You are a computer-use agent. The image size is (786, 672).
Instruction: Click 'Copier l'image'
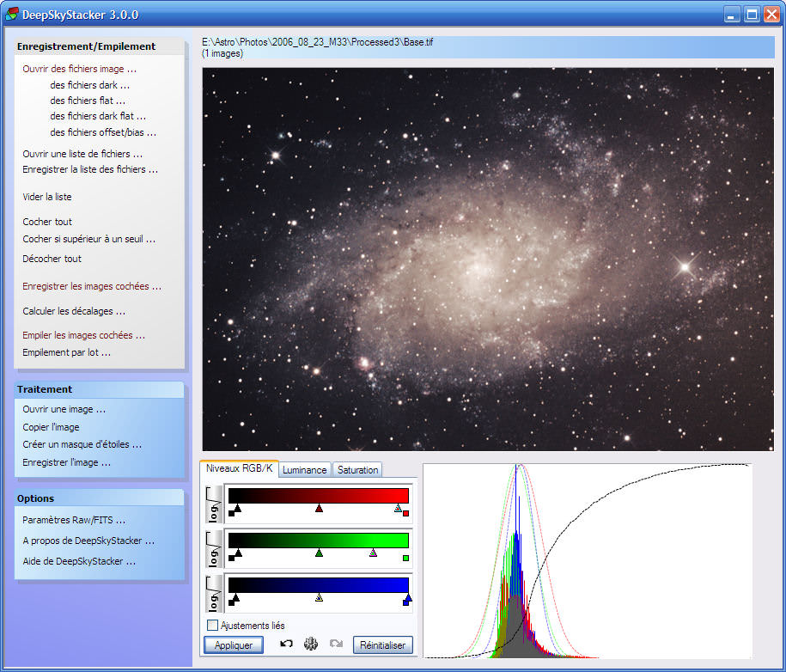pos(51,427)
